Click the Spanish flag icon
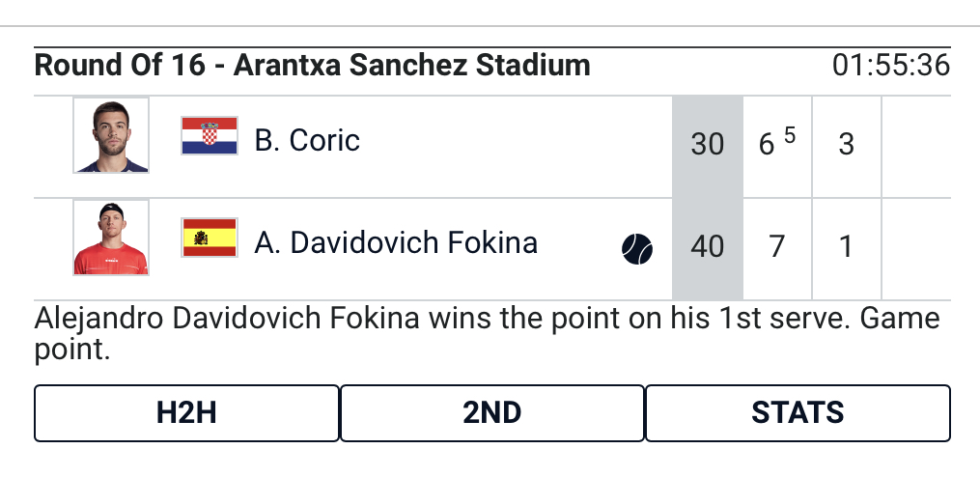980x477 pixels. coord(210,238)
